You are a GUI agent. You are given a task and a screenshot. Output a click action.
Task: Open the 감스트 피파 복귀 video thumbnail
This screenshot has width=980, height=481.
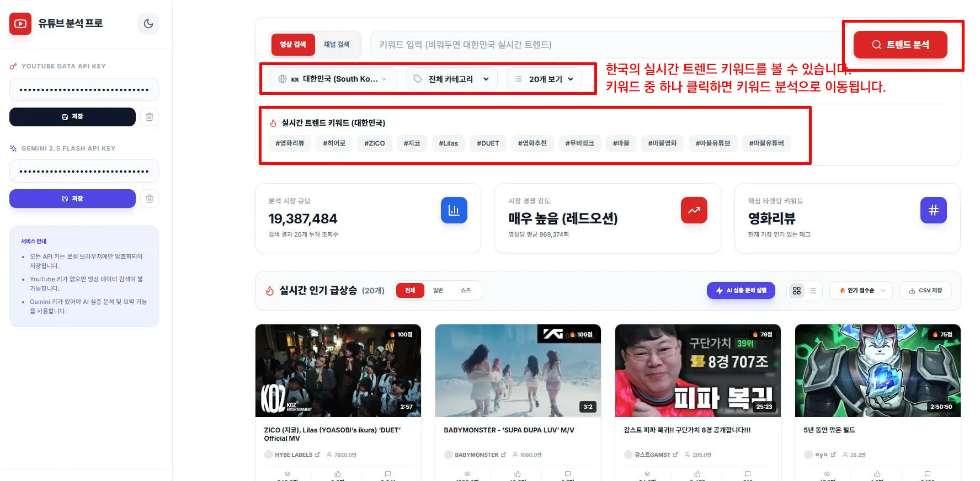tap(698, 371)
